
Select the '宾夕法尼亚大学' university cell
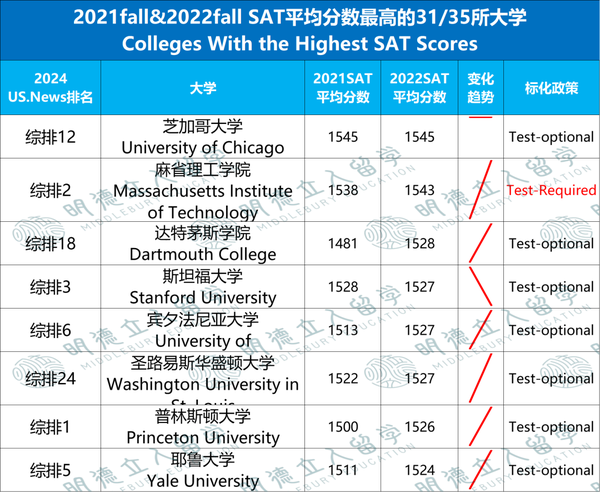203,330
